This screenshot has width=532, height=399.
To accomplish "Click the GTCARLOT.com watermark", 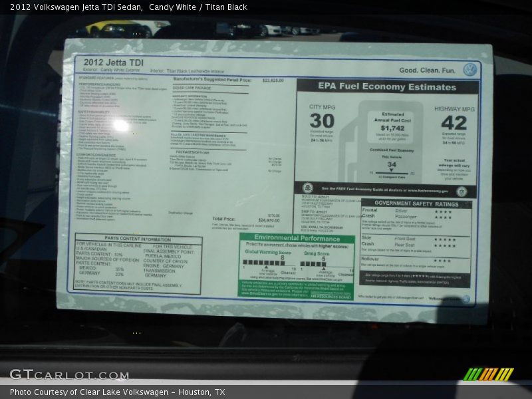I will click(60, 375).
